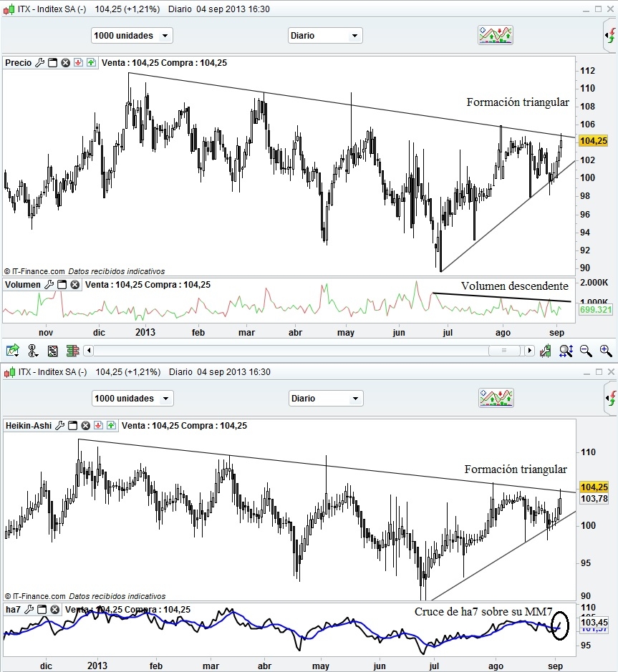Click Formación triangular label in Heikin-Ashi chart
The height and width of the screenshot is (672, 618).
pyautogui.click(x=516, y=469)
